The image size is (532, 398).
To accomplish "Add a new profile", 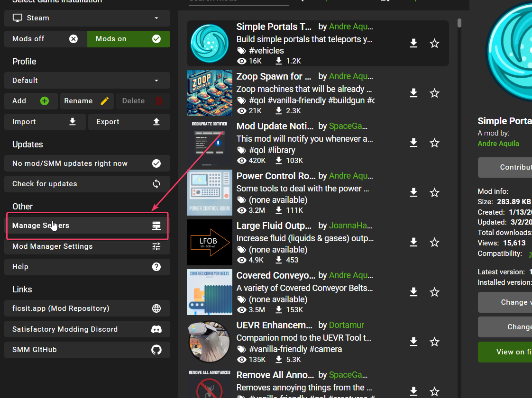I will [x=31, y=101].
